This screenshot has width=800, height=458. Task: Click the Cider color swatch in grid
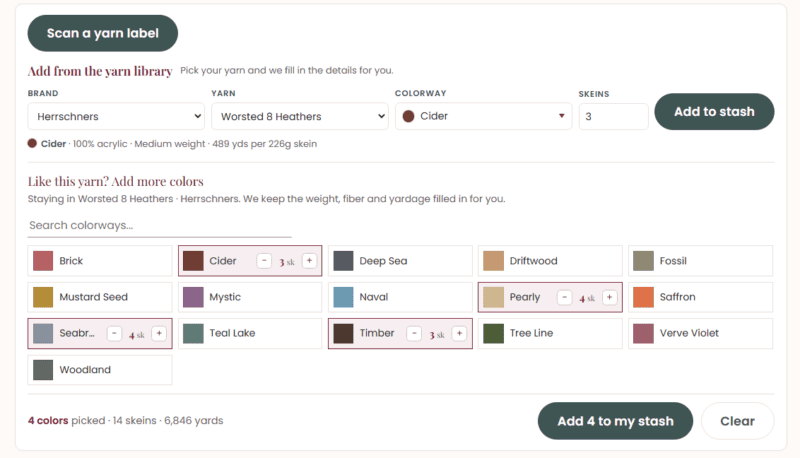coord(193,261)
